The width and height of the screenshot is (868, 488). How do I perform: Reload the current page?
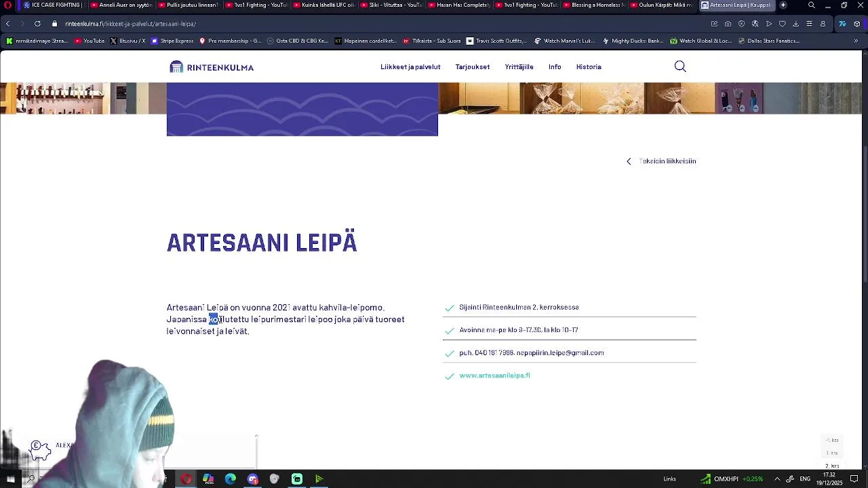[x=37, y=24]
